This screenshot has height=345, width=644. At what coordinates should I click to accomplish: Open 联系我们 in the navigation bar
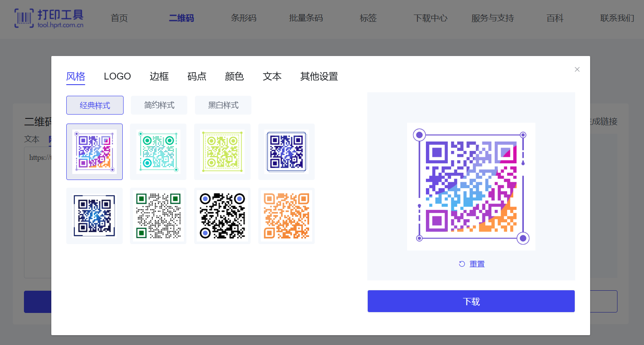pos(617,18)
